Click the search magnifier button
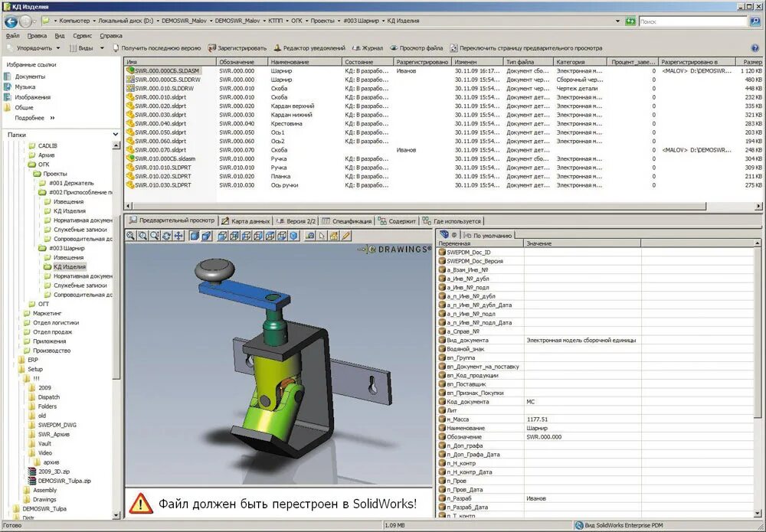Viewport: 766px width, 532px height. tap(755, 21)
